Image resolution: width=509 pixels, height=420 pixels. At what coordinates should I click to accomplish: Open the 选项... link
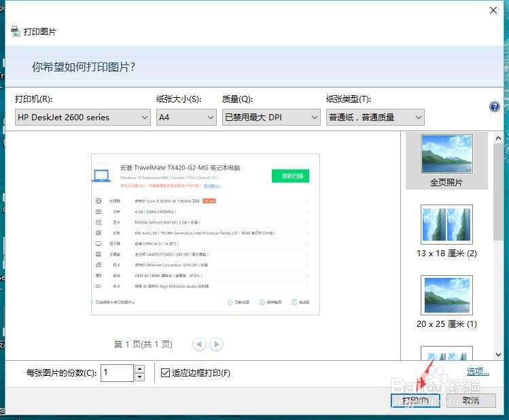[478, 371]
